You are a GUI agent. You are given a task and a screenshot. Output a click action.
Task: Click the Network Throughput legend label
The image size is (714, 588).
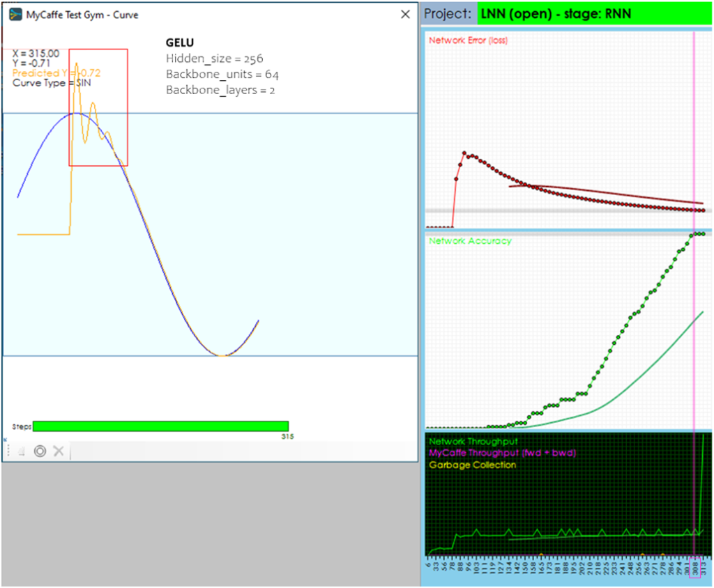click(x=473, y=442)
